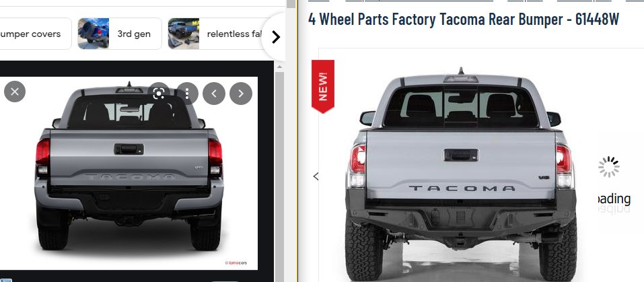Click the 4 Wheel Parts product title
Image resolution: width=644 pixels, height=282 pixels.
[463, 19]
